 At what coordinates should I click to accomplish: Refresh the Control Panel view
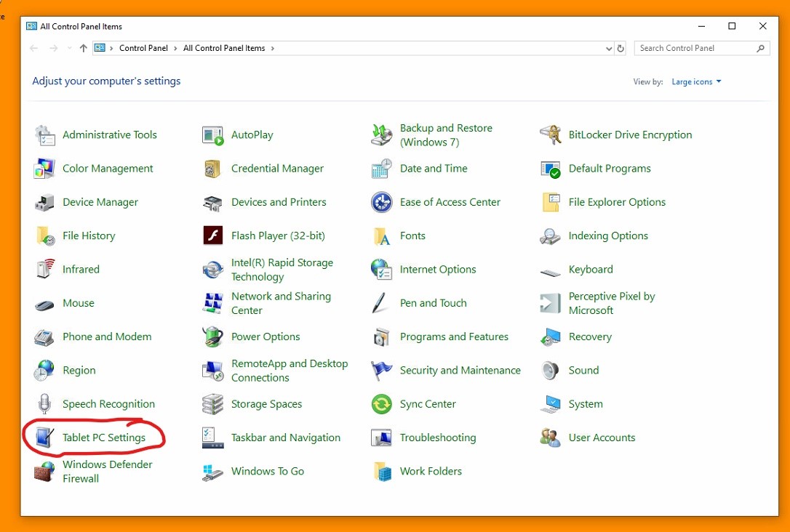tap(621, 49)
